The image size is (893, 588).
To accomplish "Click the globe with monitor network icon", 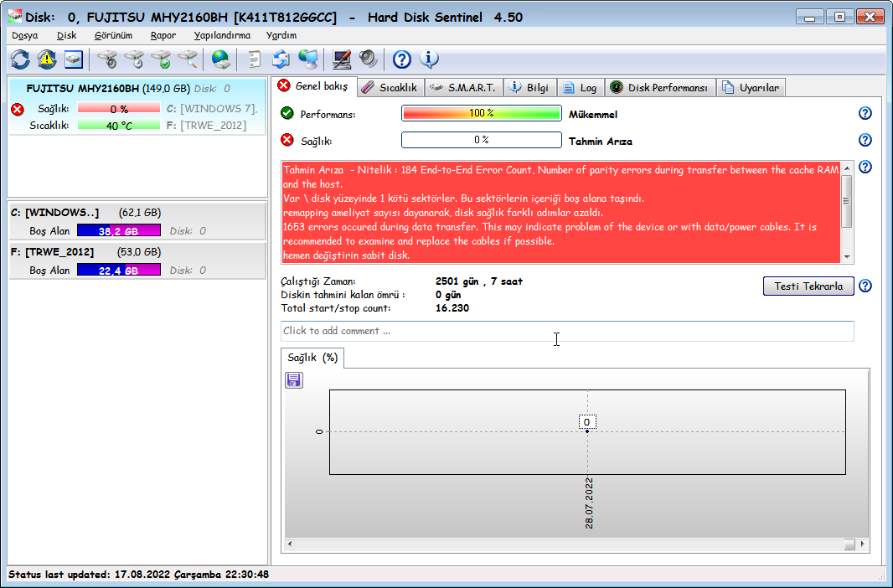I will tap(308, 59).
